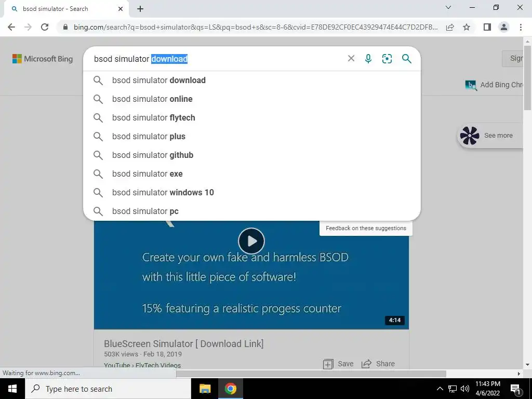The width and height of the screenshot is (532, 399).
Task: Start voice search with microphone icon
Action: tap(368, 58)
